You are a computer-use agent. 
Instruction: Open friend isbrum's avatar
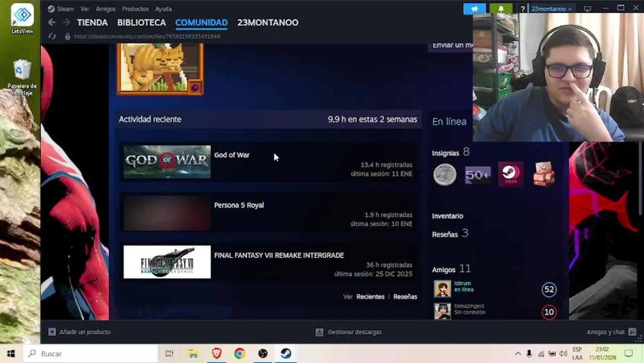point(442,289)
